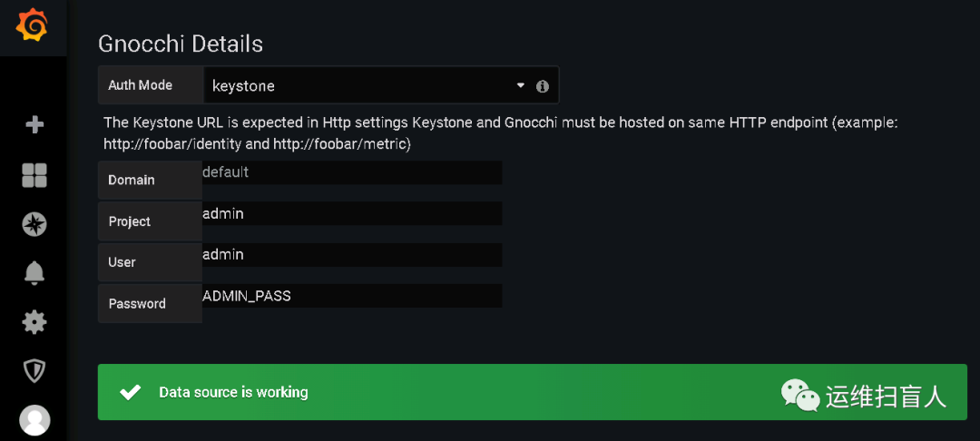Open the Configuration gear icon
Screen dimensions: 980x441
click(34, 321)
